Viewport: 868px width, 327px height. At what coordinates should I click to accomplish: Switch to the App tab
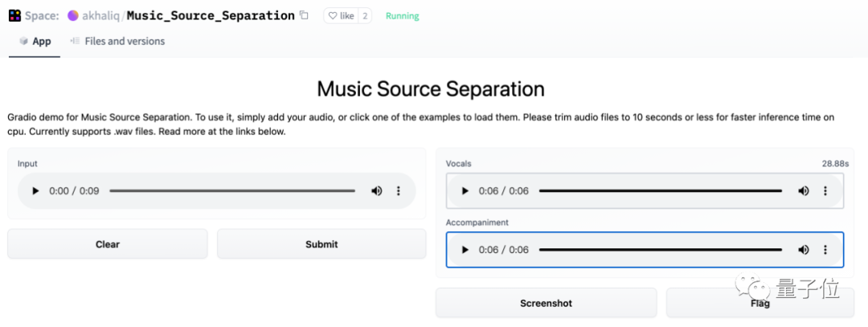pyautogui.click(x=35, y=41)
